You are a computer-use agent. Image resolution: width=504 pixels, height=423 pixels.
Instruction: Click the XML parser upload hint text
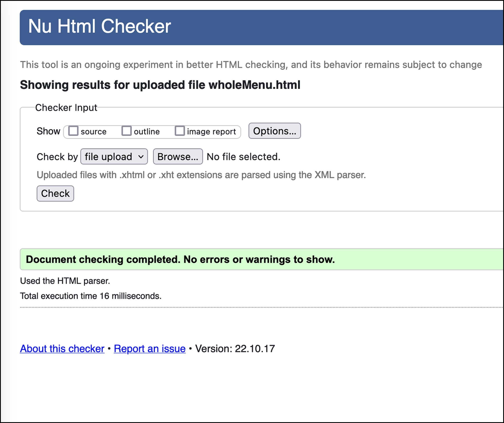pyautogui.click(x=201, y=175)
